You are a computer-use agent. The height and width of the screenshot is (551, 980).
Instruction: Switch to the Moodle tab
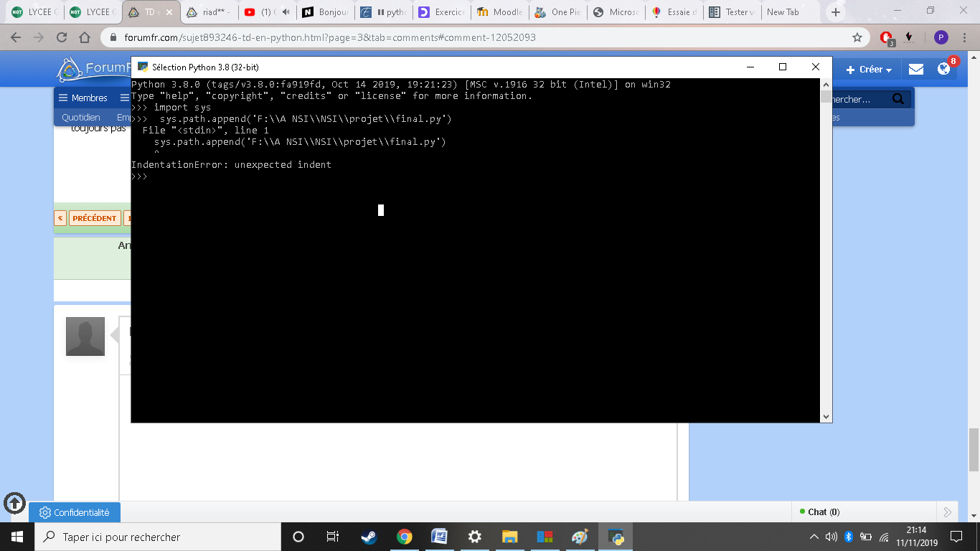click(499, 12)
